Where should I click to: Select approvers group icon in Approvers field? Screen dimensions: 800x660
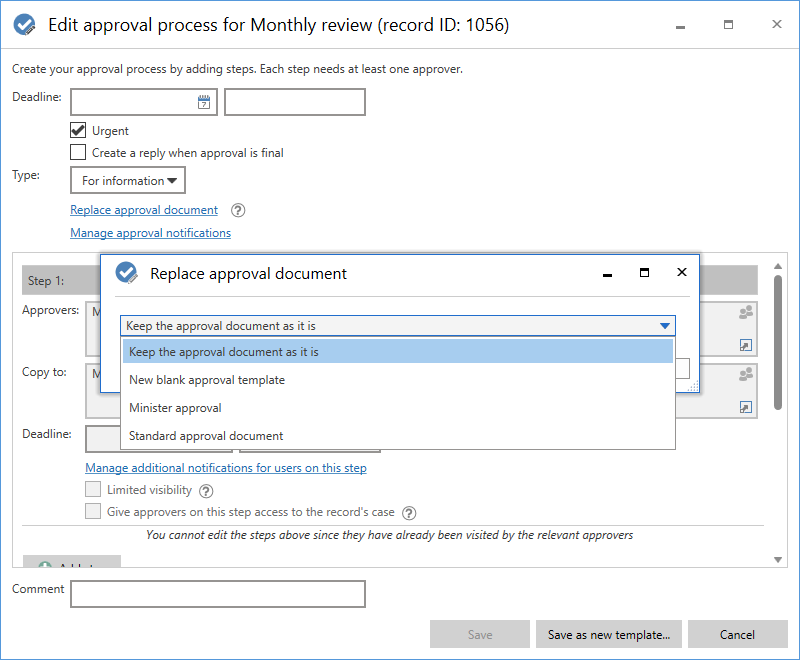pyautogui.click(x=746, y=312)
